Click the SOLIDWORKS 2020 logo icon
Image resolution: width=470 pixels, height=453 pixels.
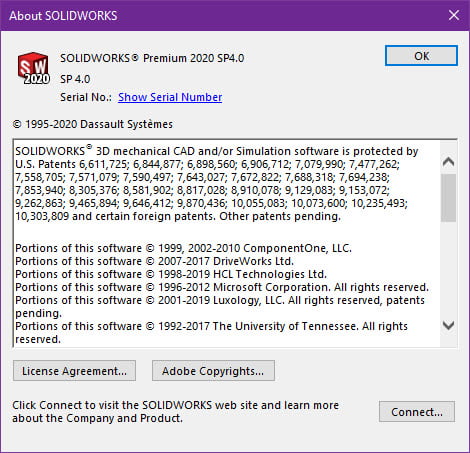[33, 68]
